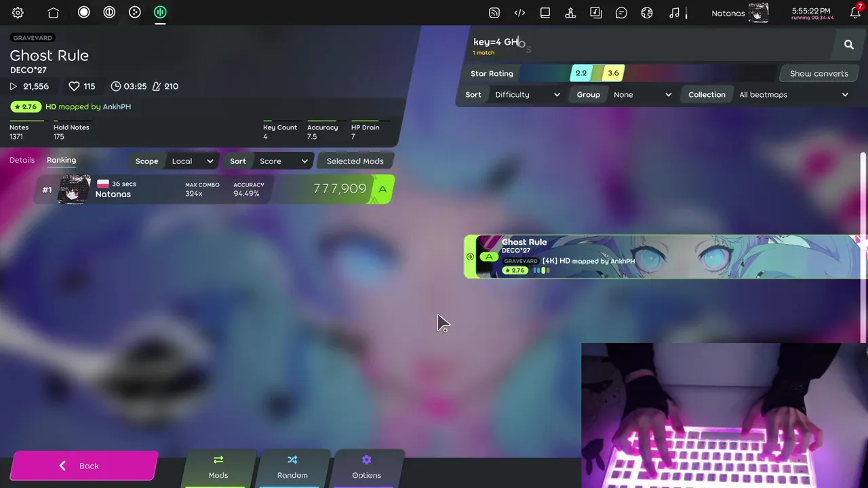Viewport: 868px width, 488px height.
Task: Open the news overlay icon
Action: (494, 12)
